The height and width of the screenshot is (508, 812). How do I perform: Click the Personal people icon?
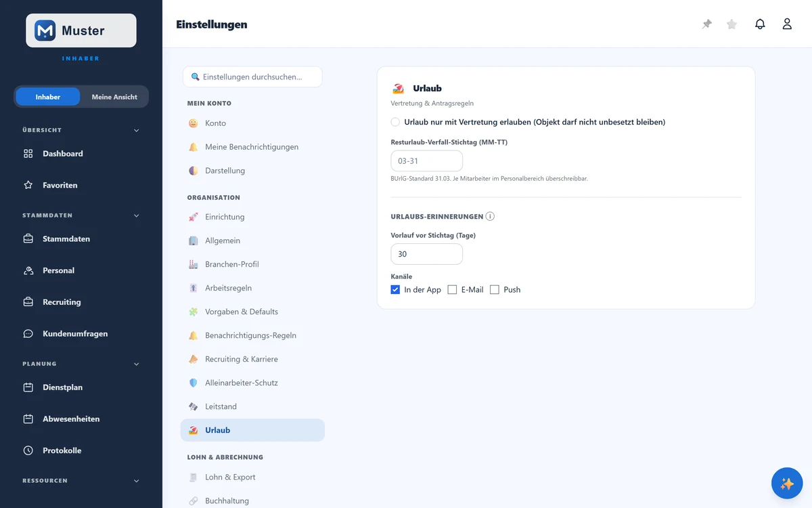pos(28,271)
